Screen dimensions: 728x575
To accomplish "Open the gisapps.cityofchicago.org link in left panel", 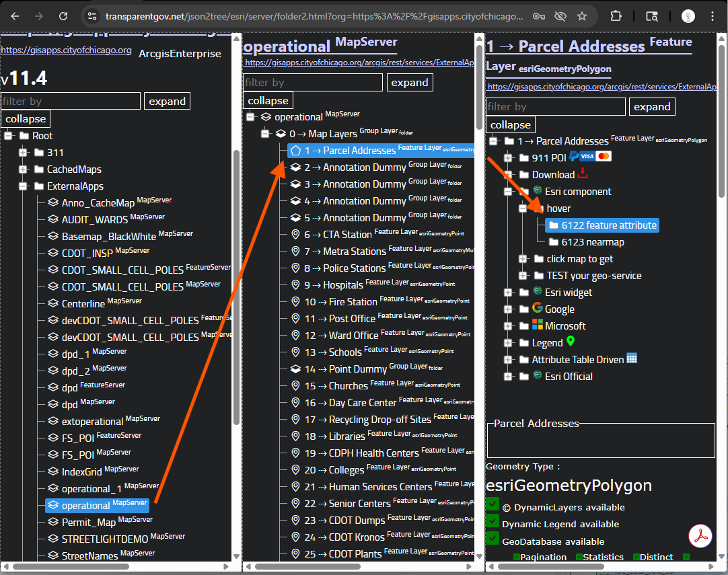I will click(x=66, y=50).
